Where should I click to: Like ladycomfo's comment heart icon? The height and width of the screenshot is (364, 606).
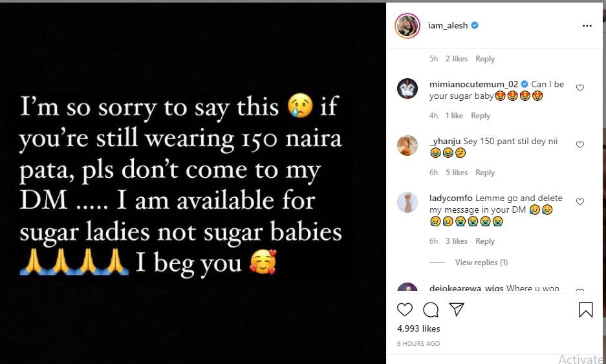point(580,202)
